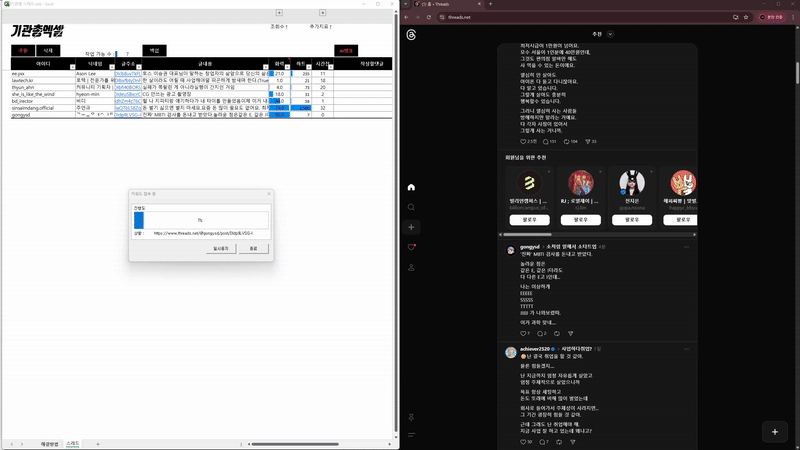The height and width of the screenshot is (450, 800).
Task: Open activity heart icon in Threads sidebar
Action: (x=411, y=247)
